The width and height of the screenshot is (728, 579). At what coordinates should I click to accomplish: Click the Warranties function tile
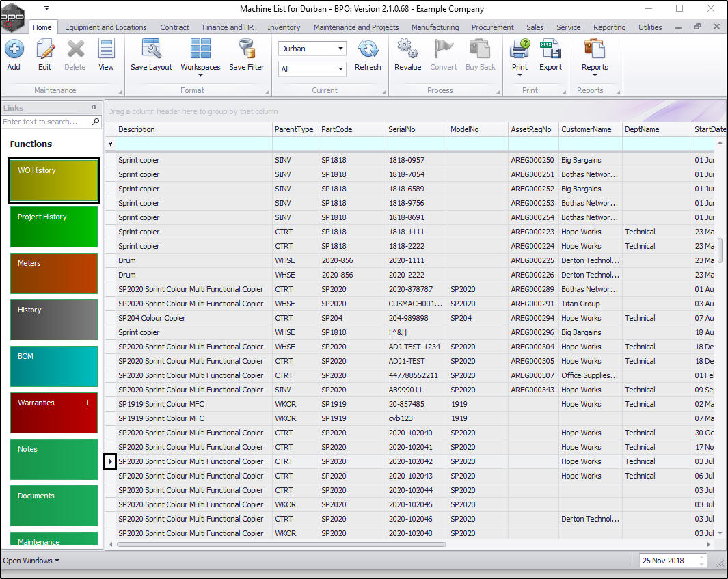click(54, 413)
